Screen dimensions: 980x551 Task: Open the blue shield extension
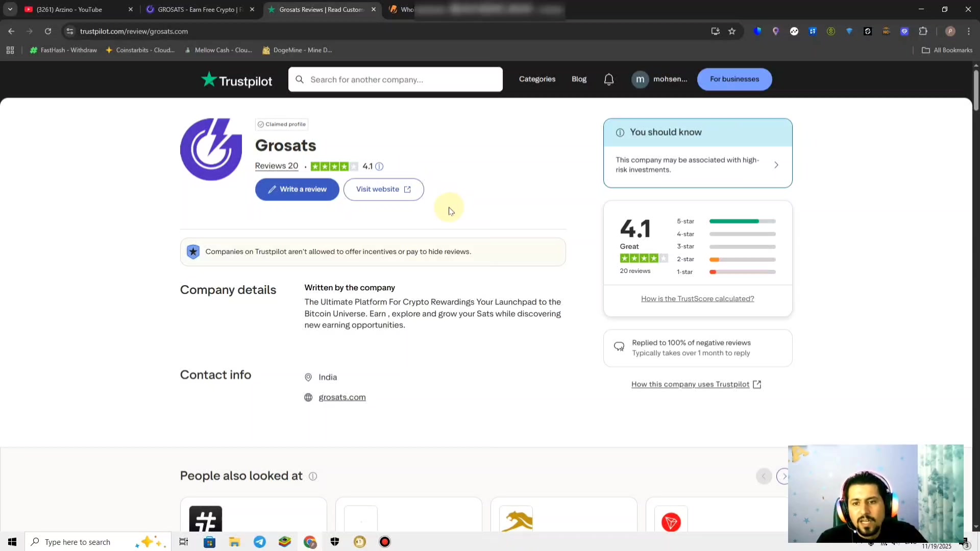(757, 31)
